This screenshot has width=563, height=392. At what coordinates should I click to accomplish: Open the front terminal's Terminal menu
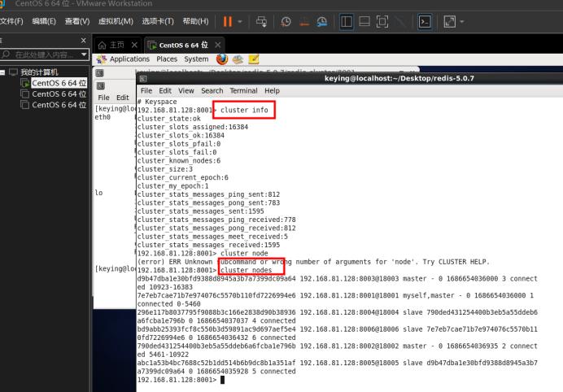pyautogui.click(x=243, y=91)
